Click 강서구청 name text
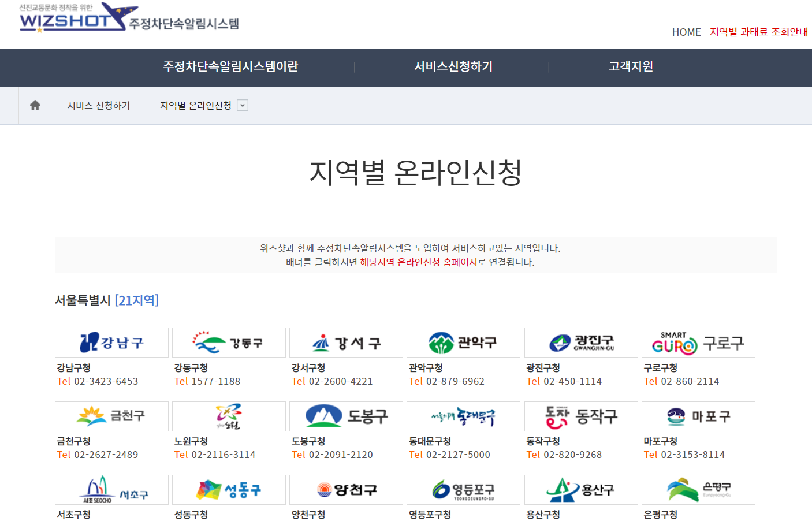Viewport: 812px width, 521px height. click(308, 368)
